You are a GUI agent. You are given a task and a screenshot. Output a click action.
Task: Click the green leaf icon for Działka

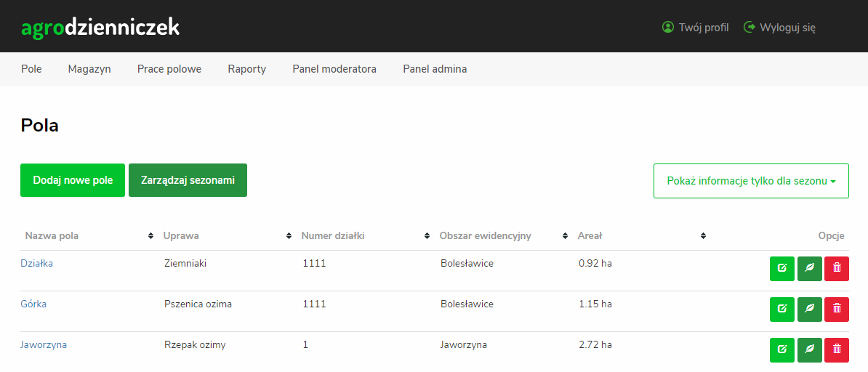[810, 268]
